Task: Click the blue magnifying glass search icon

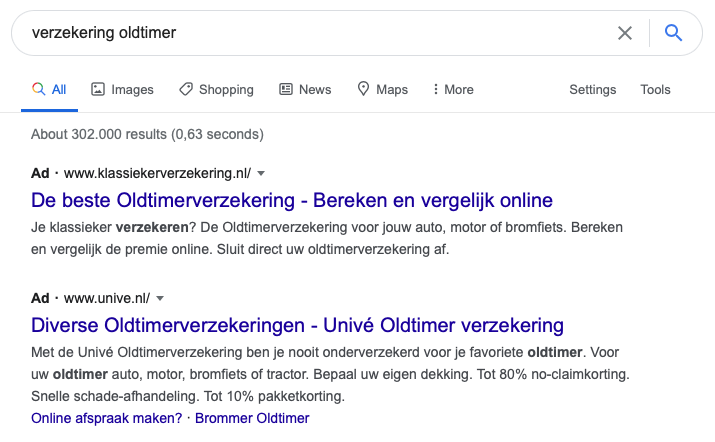Action: (673, 33)
